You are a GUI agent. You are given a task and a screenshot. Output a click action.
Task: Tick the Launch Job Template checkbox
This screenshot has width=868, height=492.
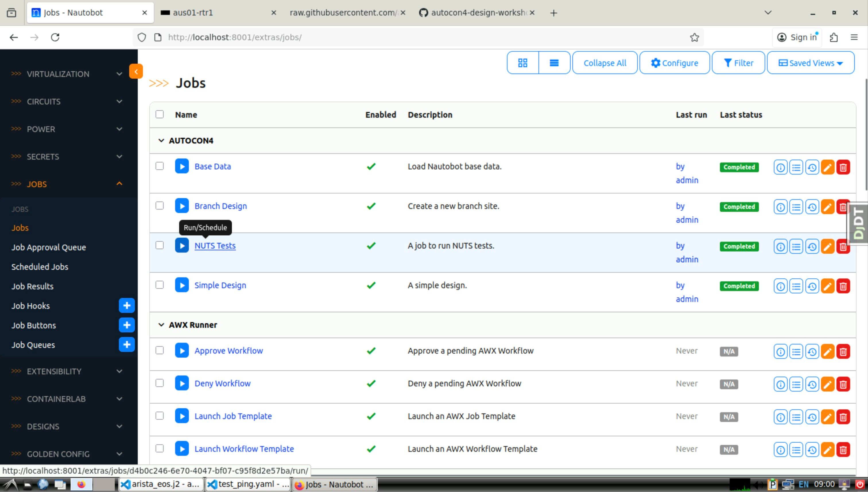click(x=160, y=416)
